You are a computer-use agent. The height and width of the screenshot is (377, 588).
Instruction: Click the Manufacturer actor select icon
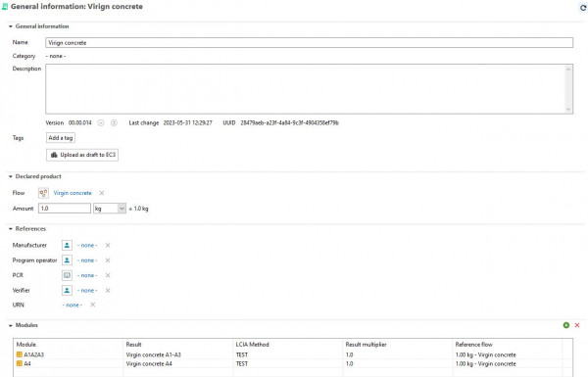tap(67, 245)
